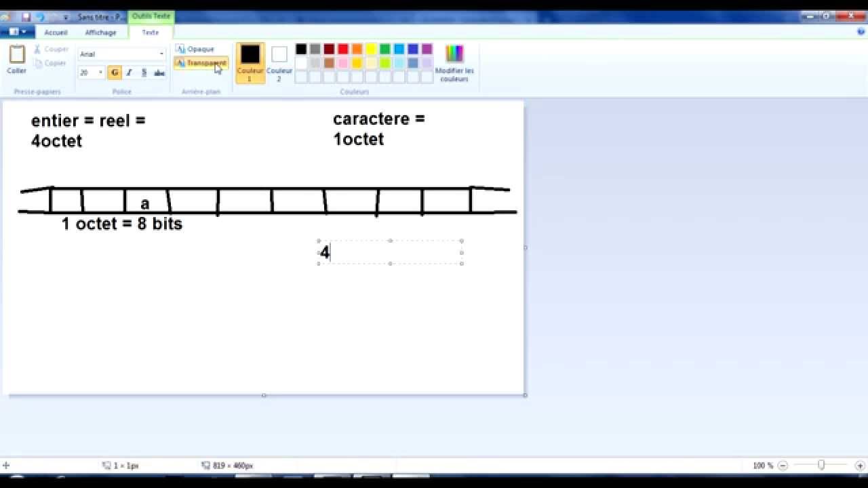
Task: Pick the lavender color swatch
Action: click(x=427, y=63)
